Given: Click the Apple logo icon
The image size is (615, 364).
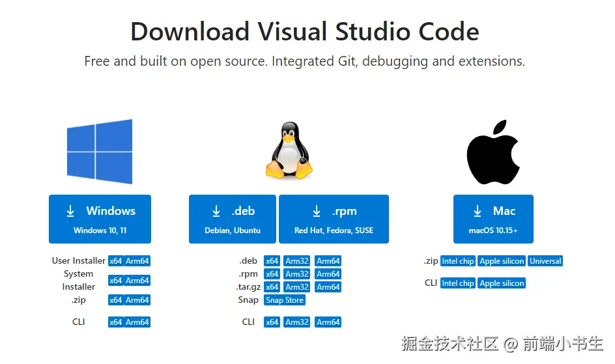Looking at the screenshot, I should [493, 152].
